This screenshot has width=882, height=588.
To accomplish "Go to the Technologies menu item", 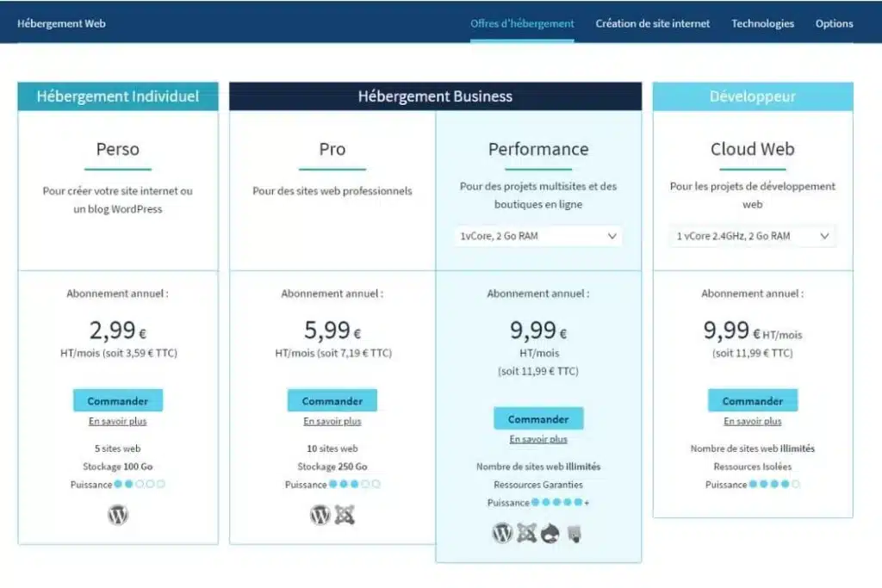I will (763, 23).
